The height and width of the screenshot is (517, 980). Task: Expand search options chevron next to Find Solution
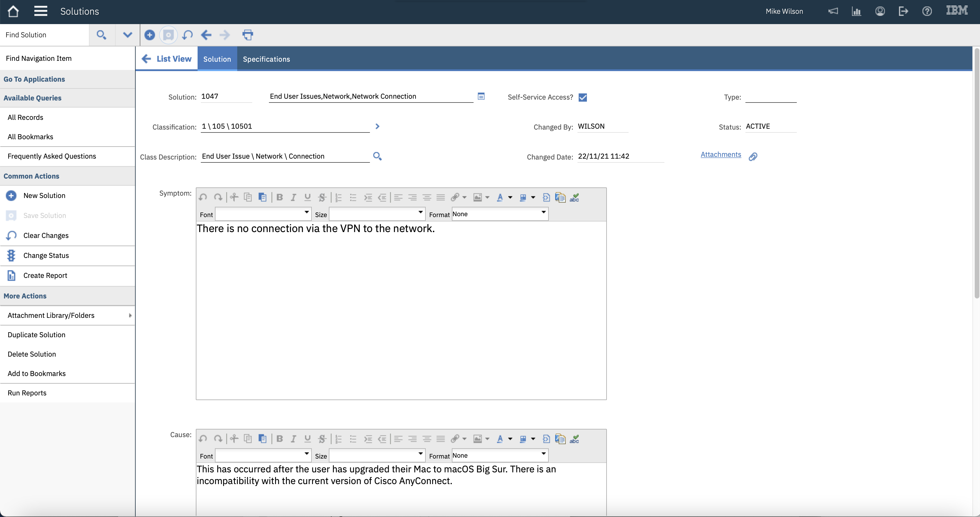coord(127,35)
